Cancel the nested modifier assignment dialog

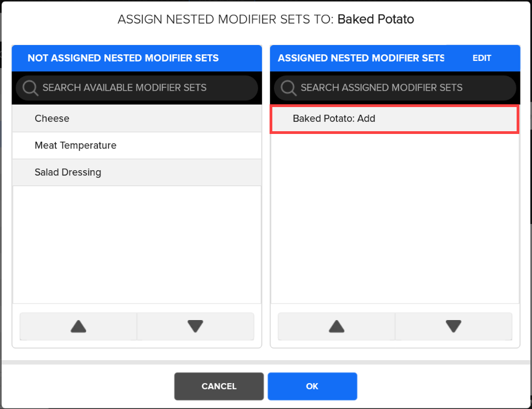click(219, 386)
